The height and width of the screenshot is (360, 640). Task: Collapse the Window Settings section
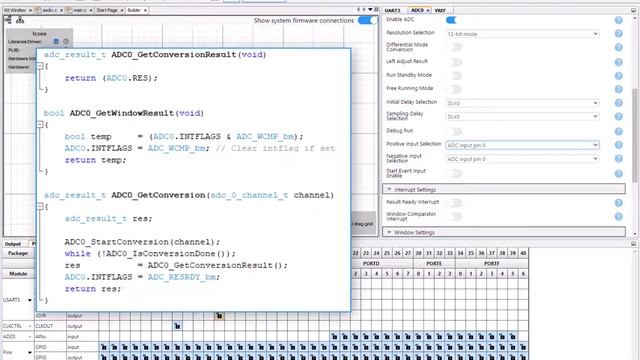coord(504,232)
